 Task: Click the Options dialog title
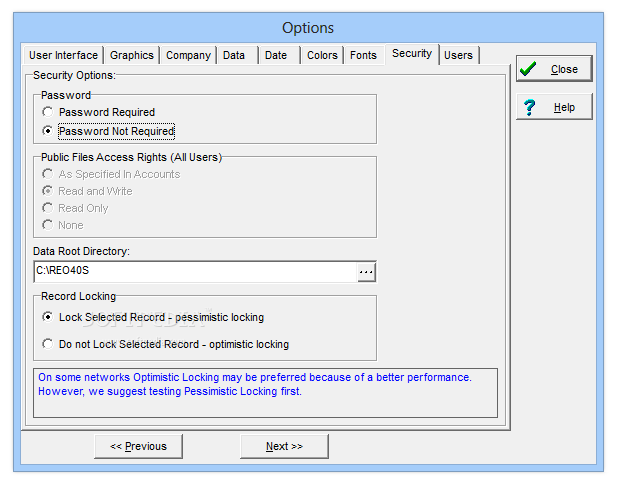[x=308, y=28]
